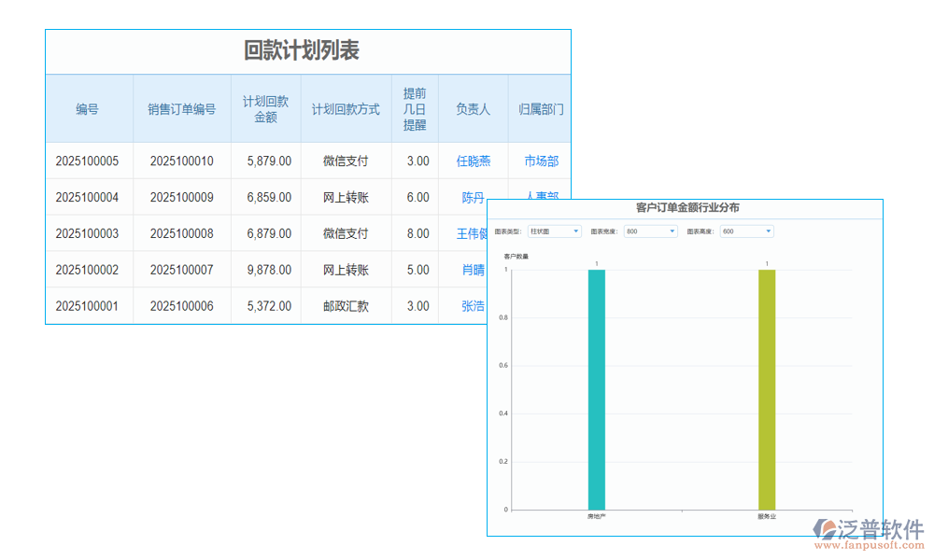Open the 张浩 person link
Screen dimensions: 934x560
click(x=472, y=306)
